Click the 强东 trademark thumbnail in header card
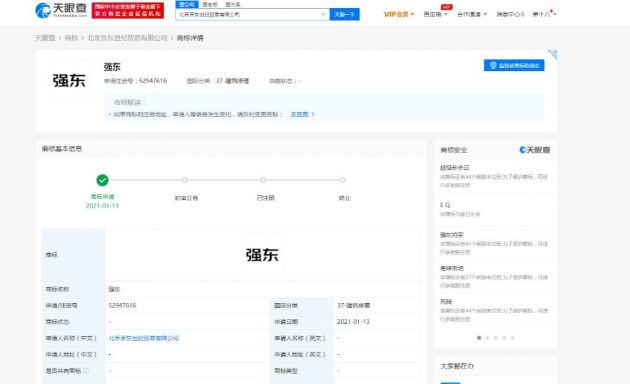The image size is (630, 384). tap(69, 80)
